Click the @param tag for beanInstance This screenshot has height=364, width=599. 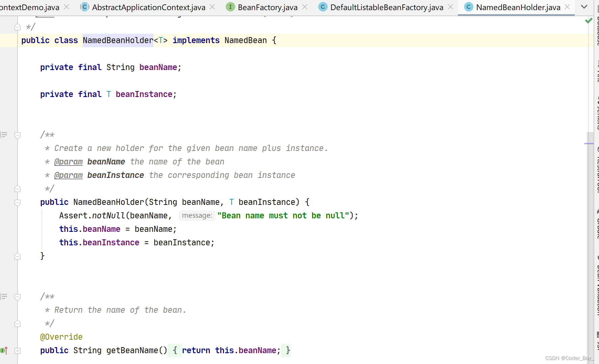69,175
